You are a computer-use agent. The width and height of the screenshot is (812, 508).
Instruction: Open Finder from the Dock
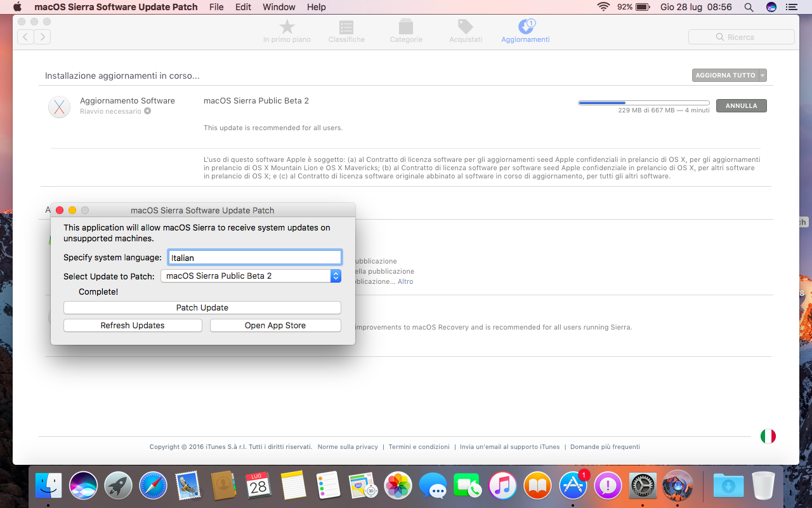point(49,486)
